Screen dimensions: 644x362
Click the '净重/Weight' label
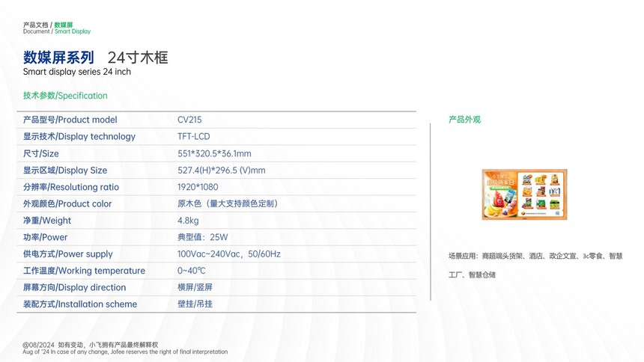pos(47,221)
